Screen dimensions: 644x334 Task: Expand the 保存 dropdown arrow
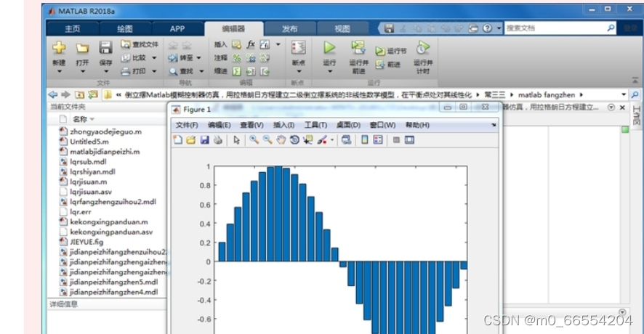(105, 71)
